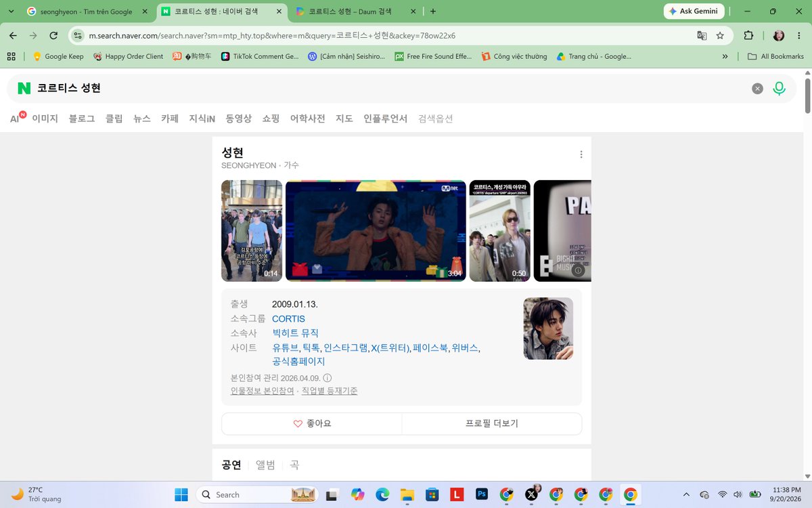Open the Free Fire Sound Effe... bookmark
The height and width of the screenshot is (508, 812).
433,56
